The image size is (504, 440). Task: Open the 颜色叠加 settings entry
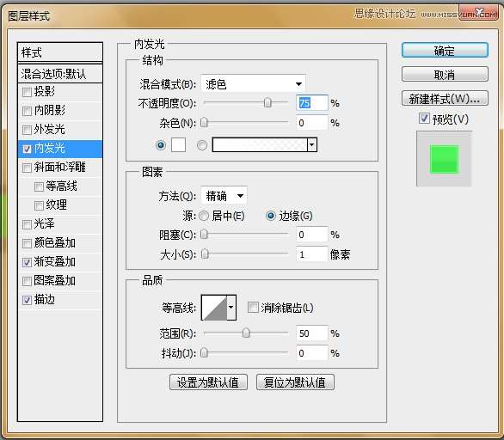tap(55, 242)
